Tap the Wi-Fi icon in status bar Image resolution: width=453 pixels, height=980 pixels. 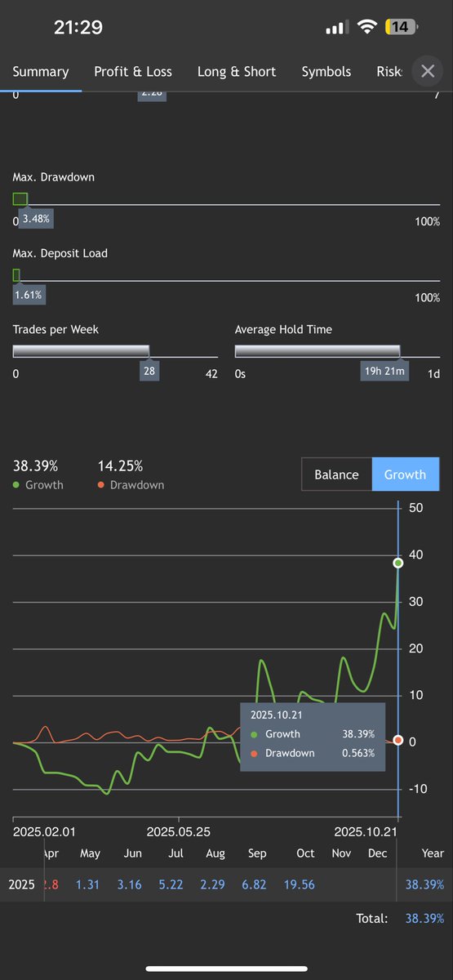[x=367, y=27]
